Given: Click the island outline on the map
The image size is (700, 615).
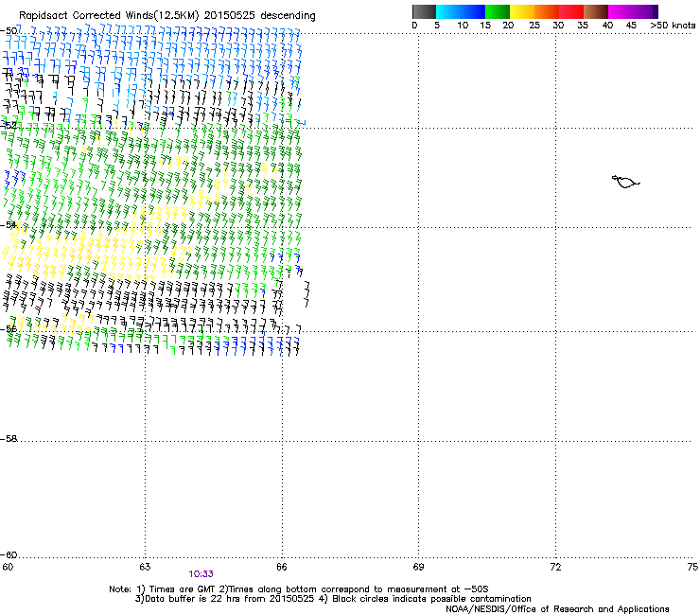Looking at the screenshot, I should [625, 182].
